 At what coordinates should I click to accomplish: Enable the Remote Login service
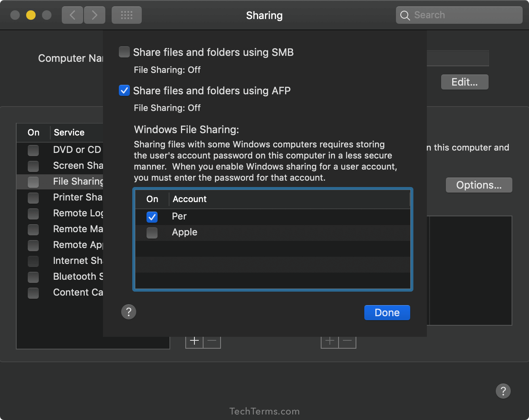(x=33, y=214)
